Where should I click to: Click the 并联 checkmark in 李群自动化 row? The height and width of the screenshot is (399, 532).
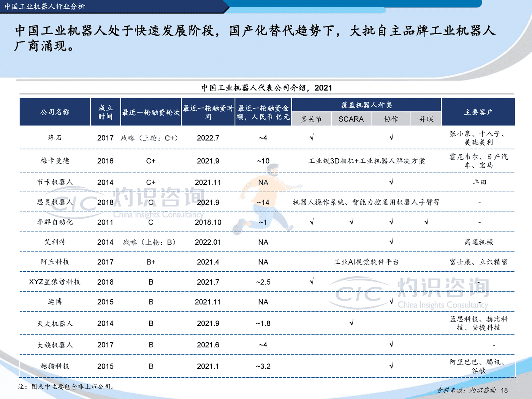[x=426, y=222]
